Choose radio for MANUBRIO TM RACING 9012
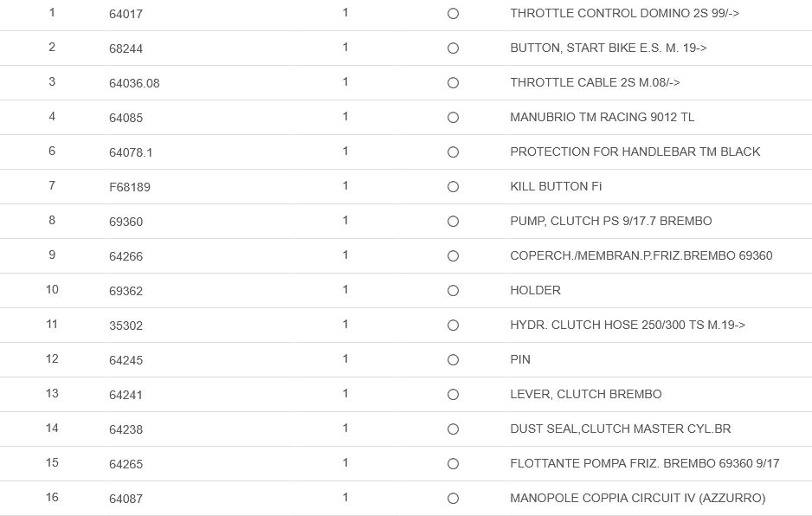The height and width of the screenshot is (516, 812). coord(453,118)
